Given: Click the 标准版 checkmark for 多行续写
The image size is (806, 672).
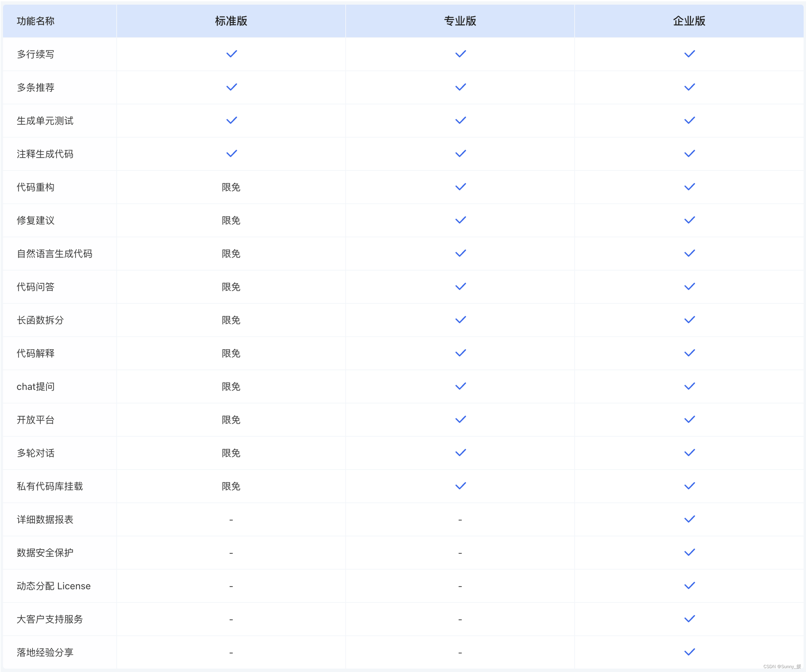Looking at the screenshot, I should [231, 54].
